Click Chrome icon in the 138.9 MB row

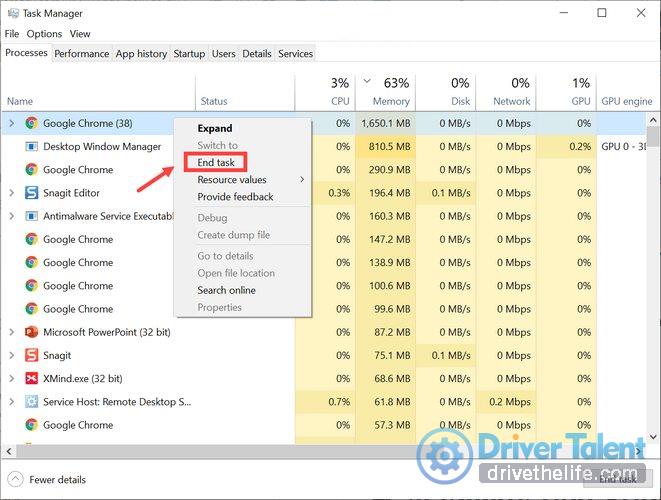point(31,262)
